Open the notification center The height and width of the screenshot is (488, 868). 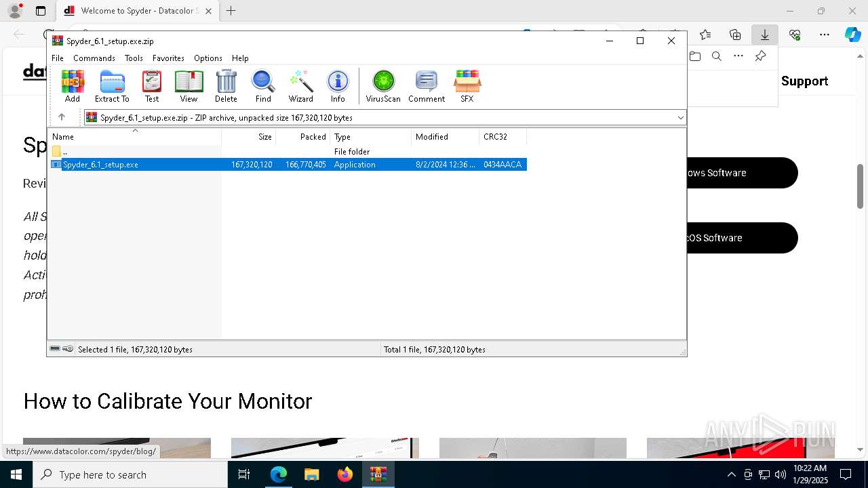pyautogui.click(x=846, y=474)
